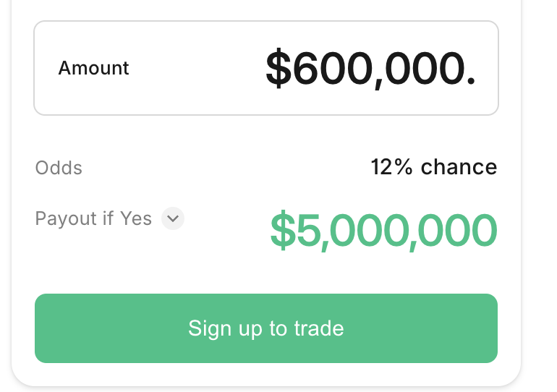This screenshot has width=557, height=392.
Task: Click the word "chance" beside 12%
Action: coord(459,167)
